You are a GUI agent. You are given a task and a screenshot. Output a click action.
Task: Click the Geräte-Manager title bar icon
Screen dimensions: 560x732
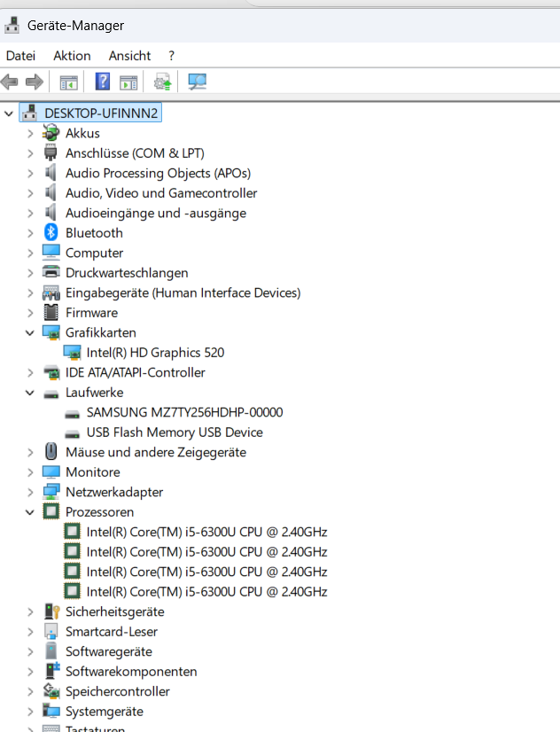tap(12, 25)
